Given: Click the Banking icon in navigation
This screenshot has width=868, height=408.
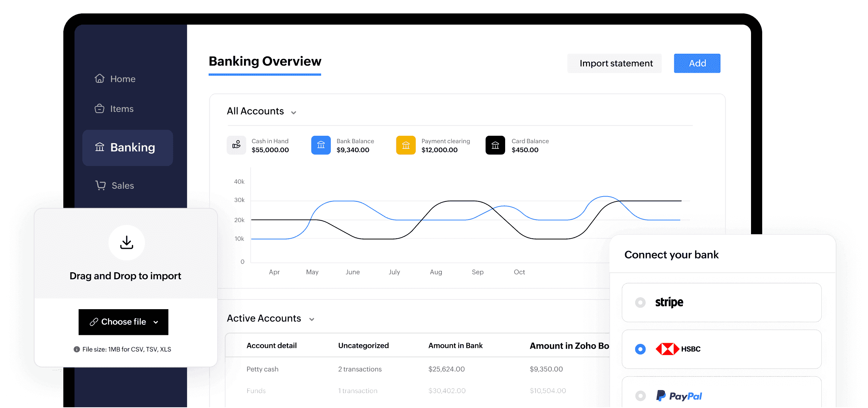Looking at the screenshot, I should click(99, 147).
